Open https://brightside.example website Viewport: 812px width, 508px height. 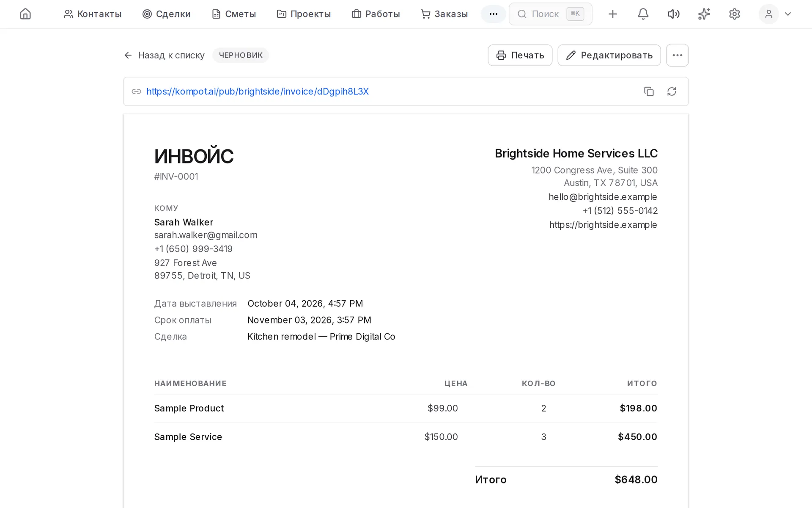tap(603, 225)
